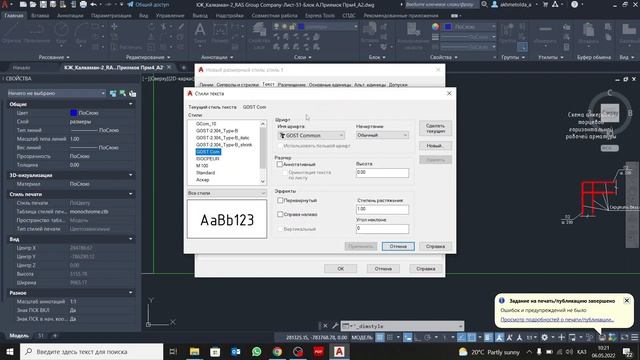The width and height of the screenshot is (640, 360).
Task: Click the Степень растяжения input field
Action: [x=382, y=209]
